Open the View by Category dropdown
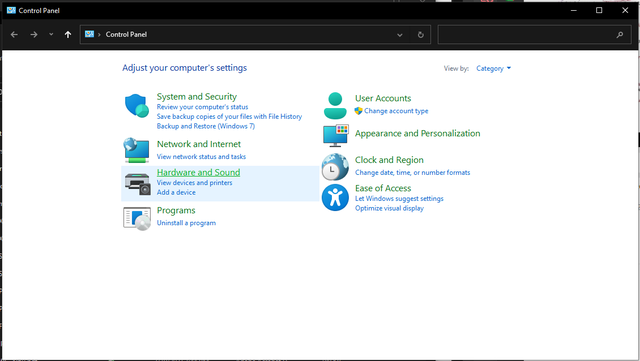This screenshot has height=361, width=640. coord(493,68)
